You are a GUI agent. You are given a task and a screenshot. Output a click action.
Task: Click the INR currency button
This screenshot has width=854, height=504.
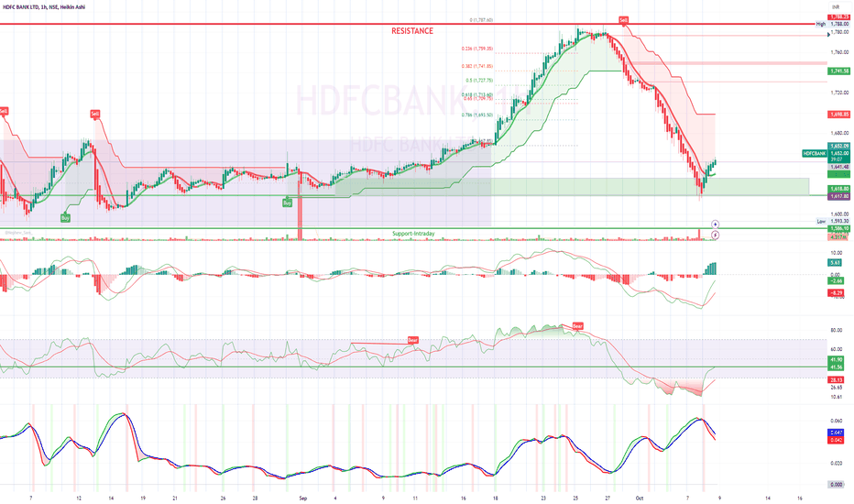(x=836, y=7)
